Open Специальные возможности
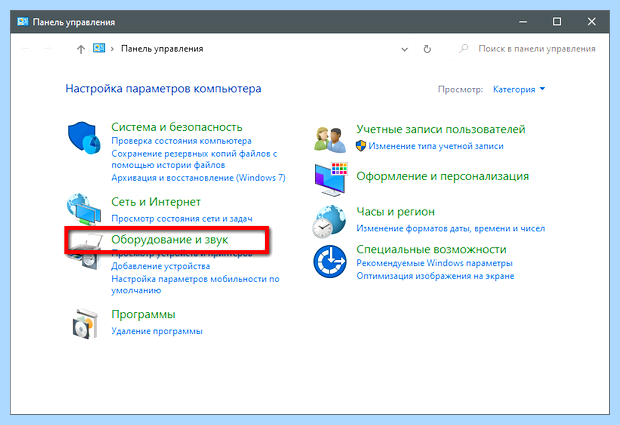This screenshot has height=425, width=620. point(431,249)
